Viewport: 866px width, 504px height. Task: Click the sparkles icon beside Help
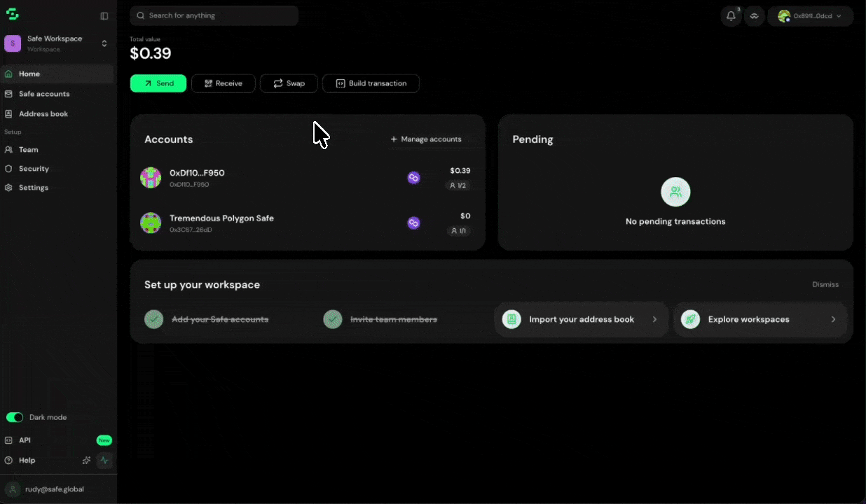click(86, 461)
